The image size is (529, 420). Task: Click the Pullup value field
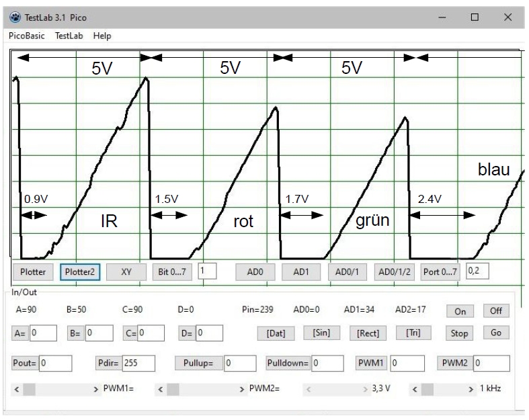[239, 363]
